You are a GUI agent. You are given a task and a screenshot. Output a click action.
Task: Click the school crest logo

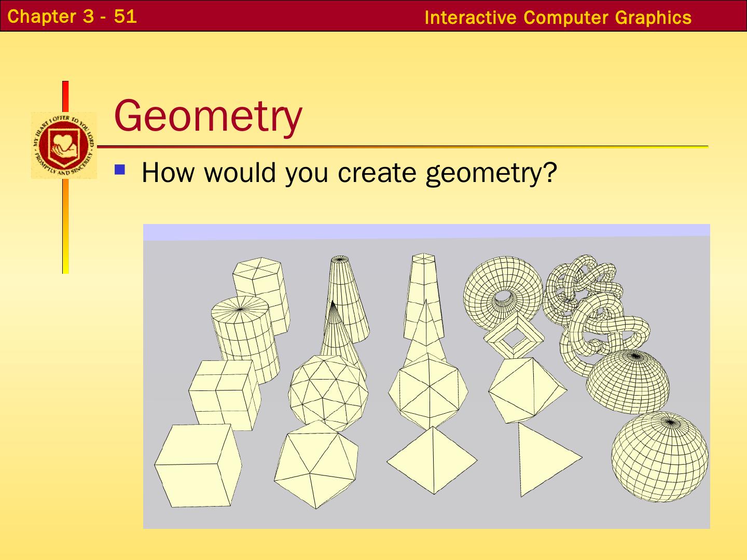(64, 145)
